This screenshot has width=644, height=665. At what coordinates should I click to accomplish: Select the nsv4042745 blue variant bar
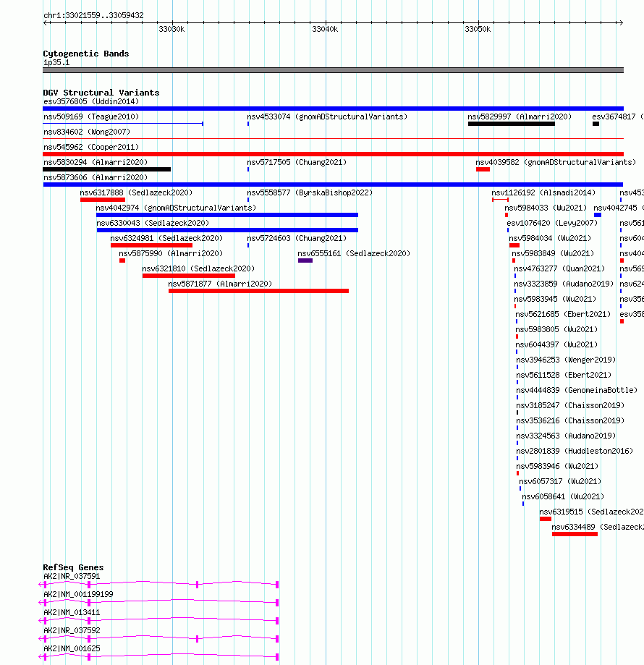coord(598,215)
